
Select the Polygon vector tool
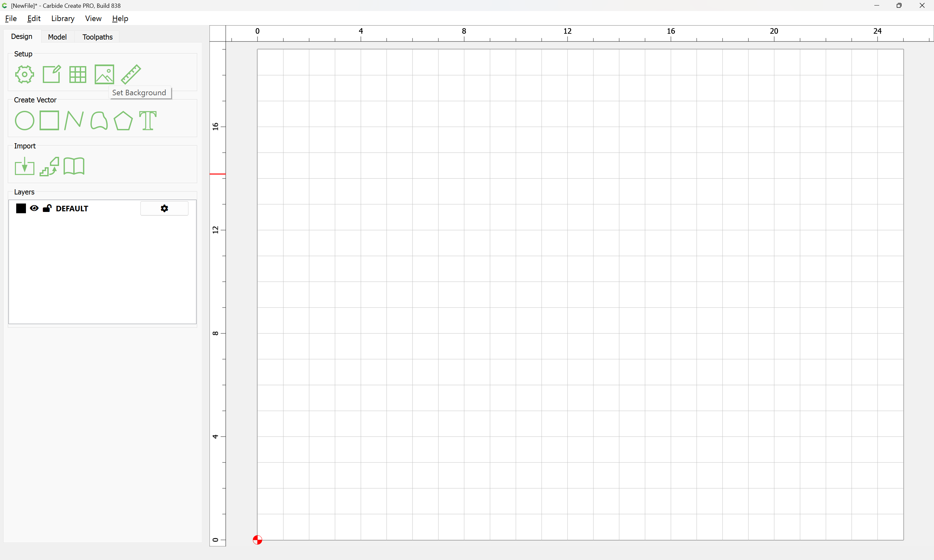pyautogui.click(x=123, y=121)
